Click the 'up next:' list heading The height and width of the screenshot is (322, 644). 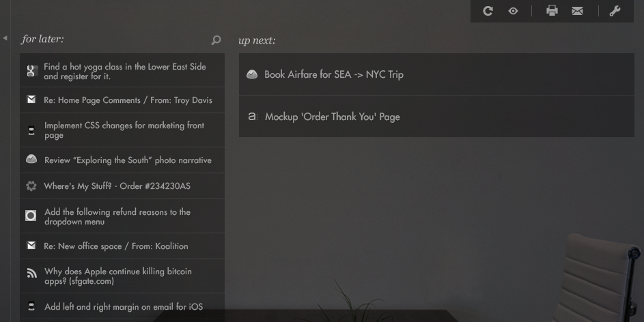pyautogui.click(x=257, y=40)
